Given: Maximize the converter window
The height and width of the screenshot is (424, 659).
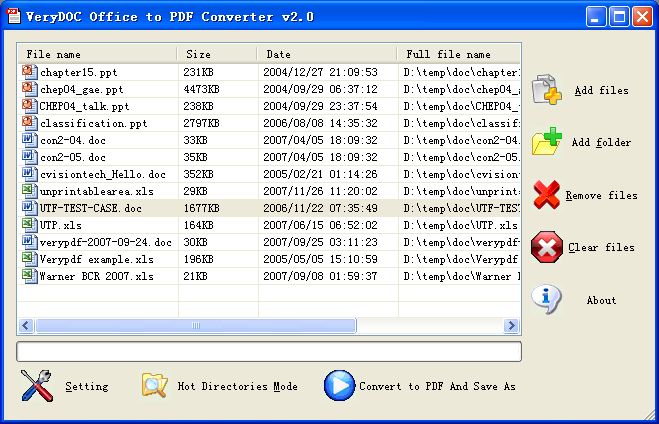Looking at the screenshot, I should tap(619, 17).
